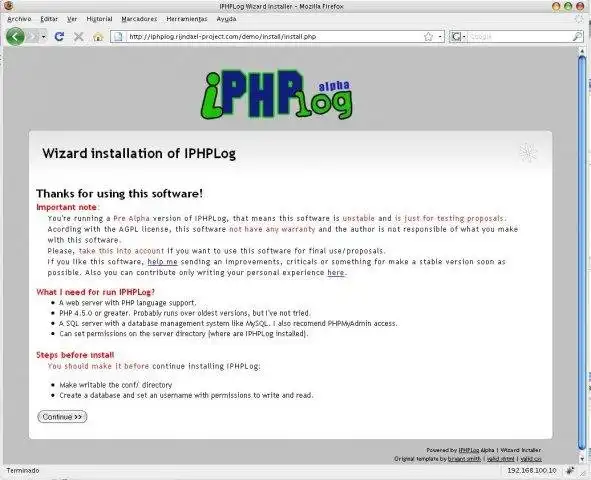Screen dimensions: 591x480
Task: Click the 'Terminado' status bar text
Action: coord(23,470)
